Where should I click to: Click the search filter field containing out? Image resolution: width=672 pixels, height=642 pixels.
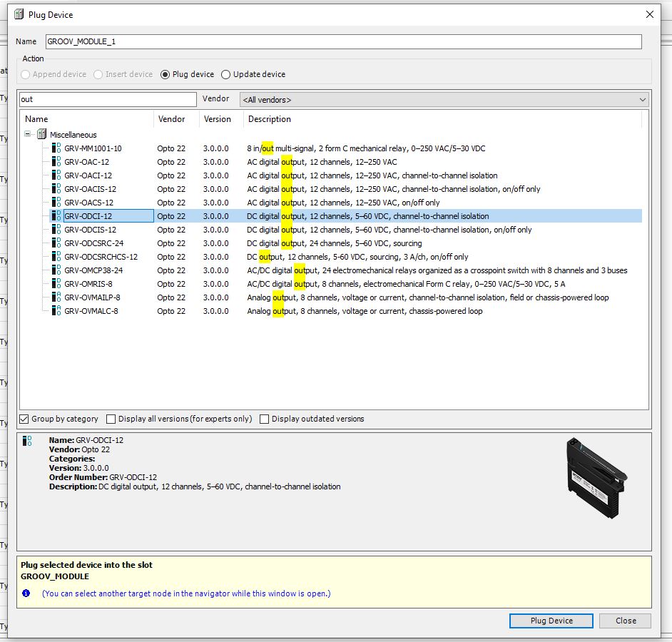[108, 99]
